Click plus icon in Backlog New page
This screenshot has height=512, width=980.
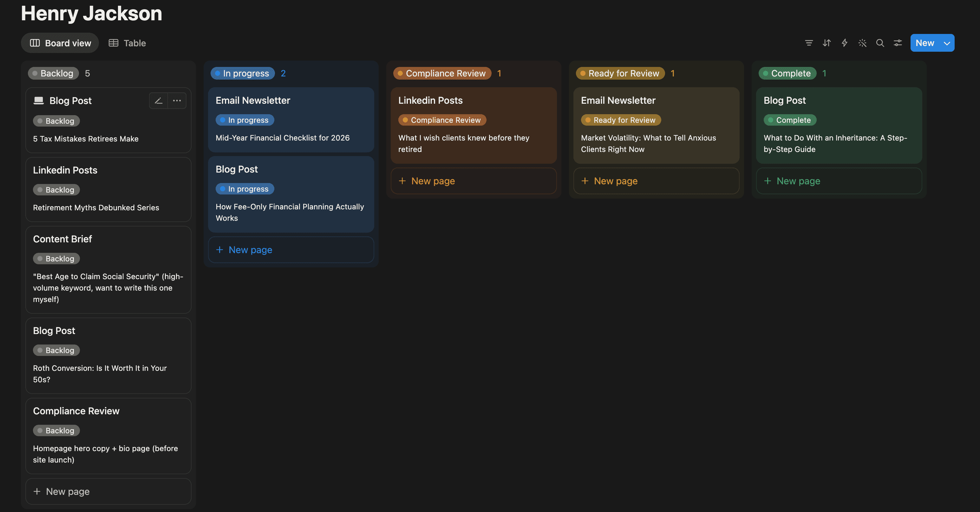[37, 491]
